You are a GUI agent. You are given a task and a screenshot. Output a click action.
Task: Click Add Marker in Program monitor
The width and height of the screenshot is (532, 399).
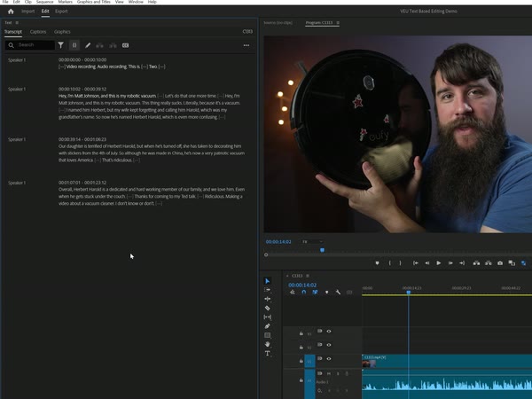[x=378, y=263]
